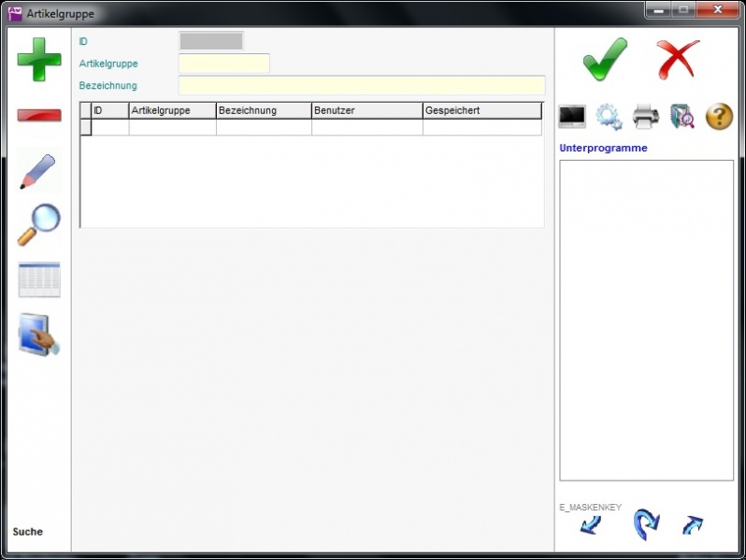
Task: Click the Bezeichnung input field
Action: point(361,85)
